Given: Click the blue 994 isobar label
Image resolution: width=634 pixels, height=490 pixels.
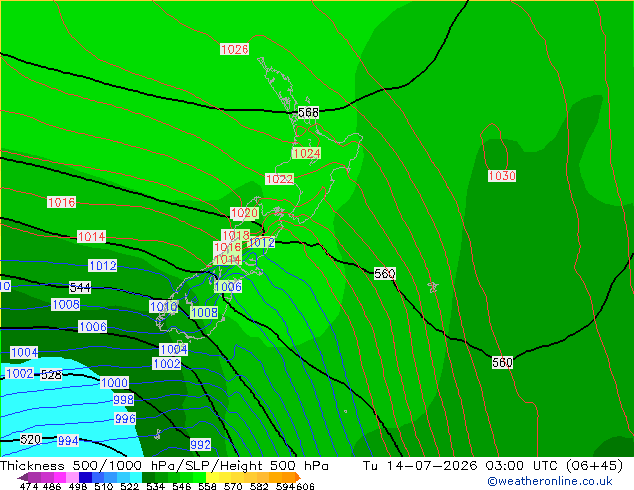Looking at the screenshot, I should (x=68, y=440).
